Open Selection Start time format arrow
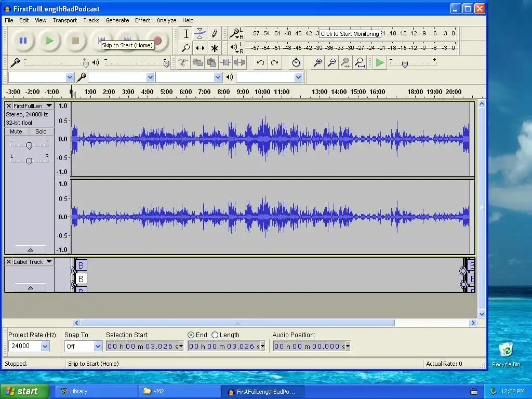532x399 pixels. [181, 347]
